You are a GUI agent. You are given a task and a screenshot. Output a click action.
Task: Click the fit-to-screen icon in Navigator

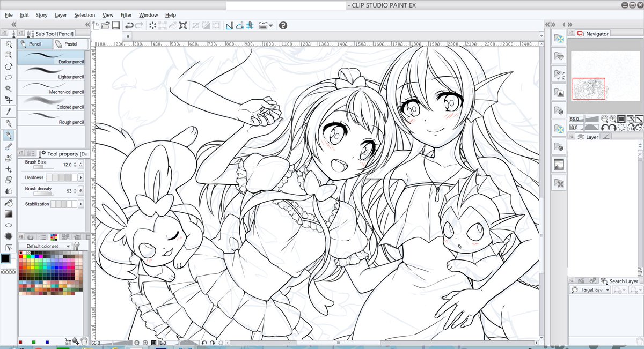pyautogui.click(x=621, y=118)
